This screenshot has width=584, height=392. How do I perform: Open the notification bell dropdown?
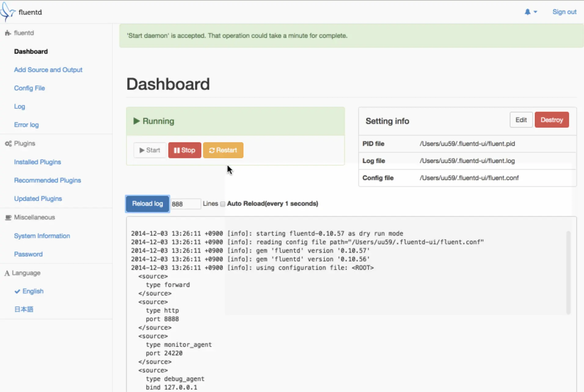pyautogui.click(x=531, y=12)
